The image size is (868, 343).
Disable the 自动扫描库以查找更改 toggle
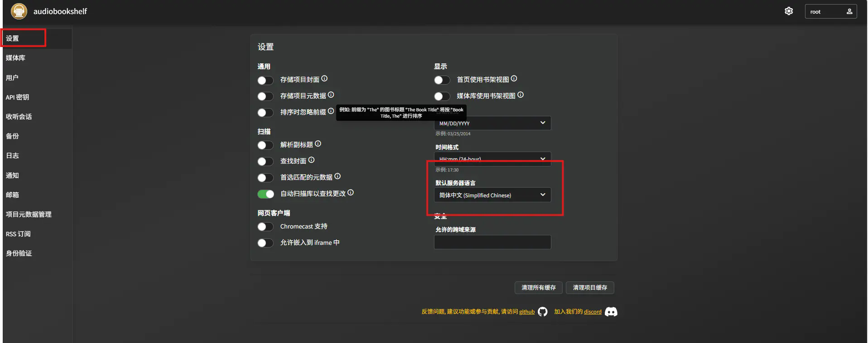(x=265, y=194)
